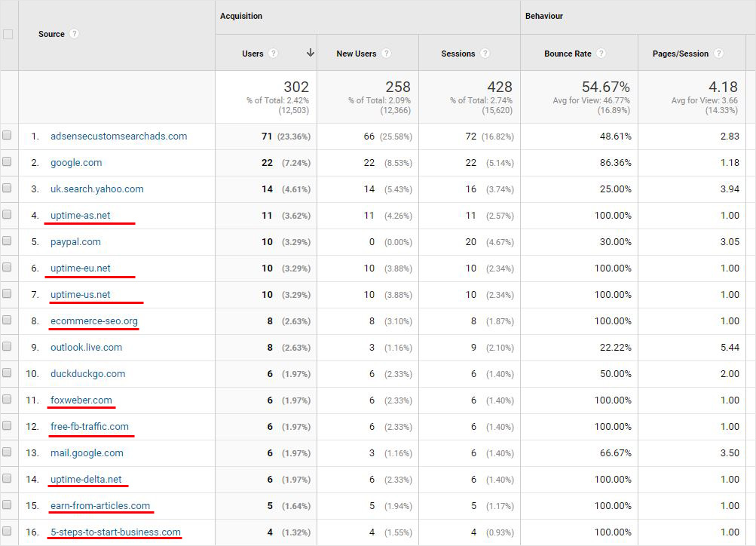The width and height of the screenshot is (756, 546).
Task: Click the foxweber.com link
Action: [81, 400]
